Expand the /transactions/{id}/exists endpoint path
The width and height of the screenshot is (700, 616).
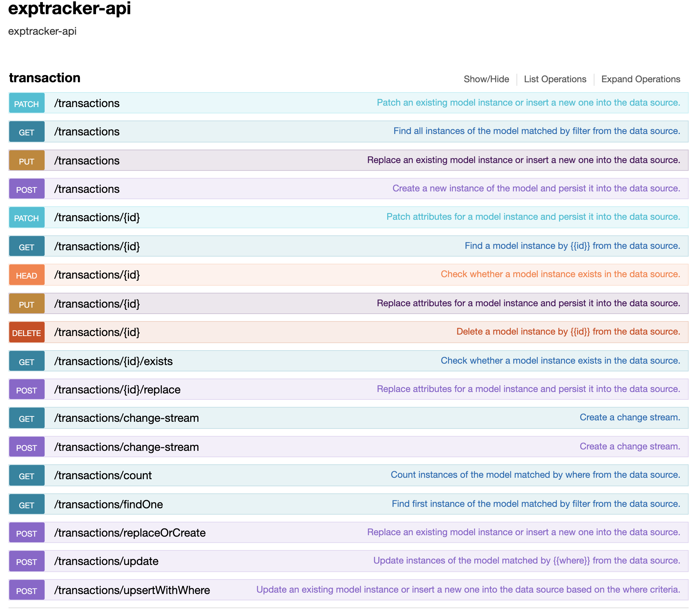pos(113,361)
